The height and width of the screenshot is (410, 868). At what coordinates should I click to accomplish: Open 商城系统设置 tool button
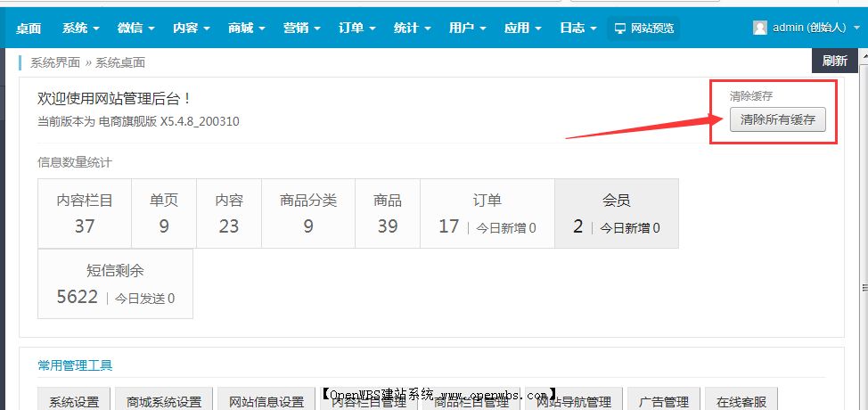click(164, 401)
